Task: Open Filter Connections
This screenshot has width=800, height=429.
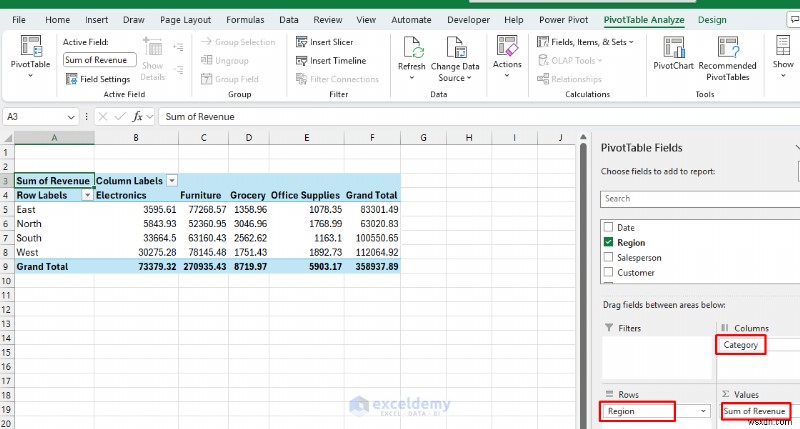Action: pos(337,79)
